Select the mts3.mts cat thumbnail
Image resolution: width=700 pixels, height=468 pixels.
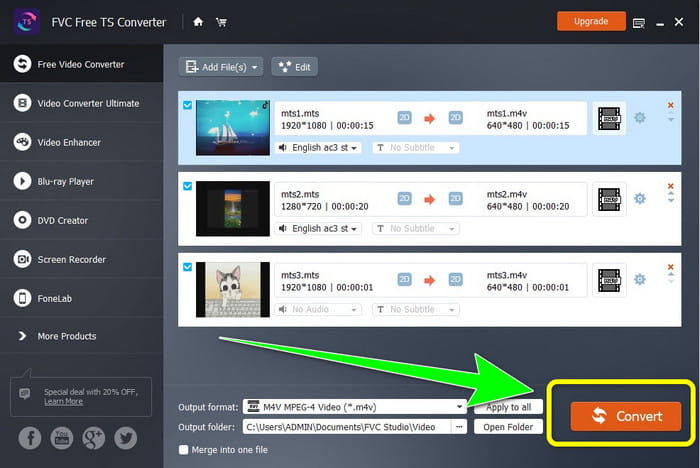point(233,289)
